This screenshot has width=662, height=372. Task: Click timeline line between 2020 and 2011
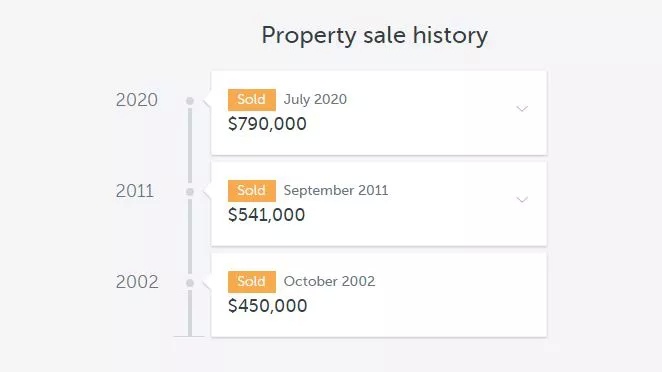(190, 145)
